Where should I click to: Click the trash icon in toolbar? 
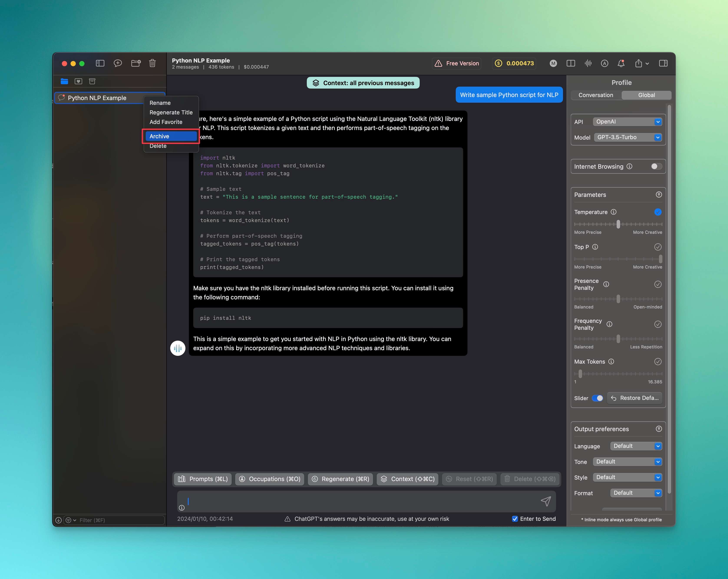point(152,63)
